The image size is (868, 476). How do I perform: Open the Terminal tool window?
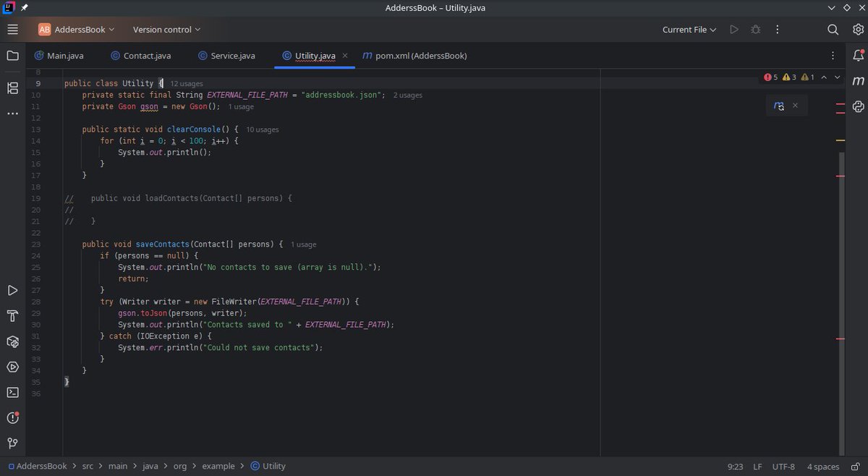(12, 392)
